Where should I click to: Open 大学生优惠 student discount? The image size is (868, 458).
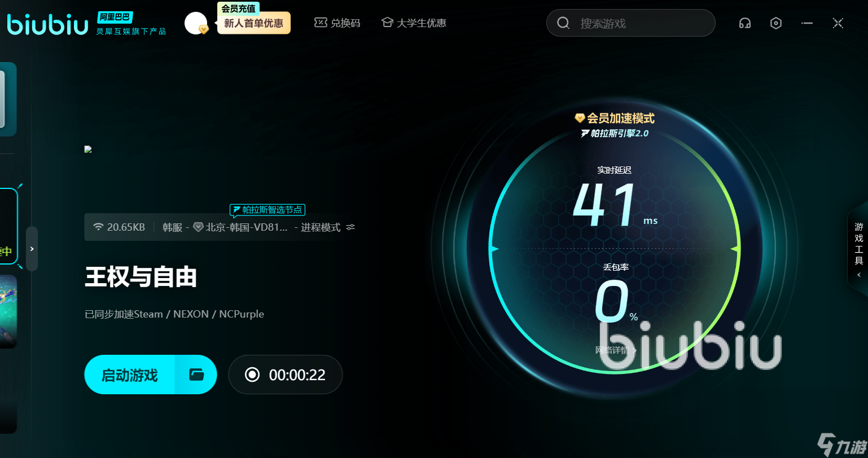[414, 23]
